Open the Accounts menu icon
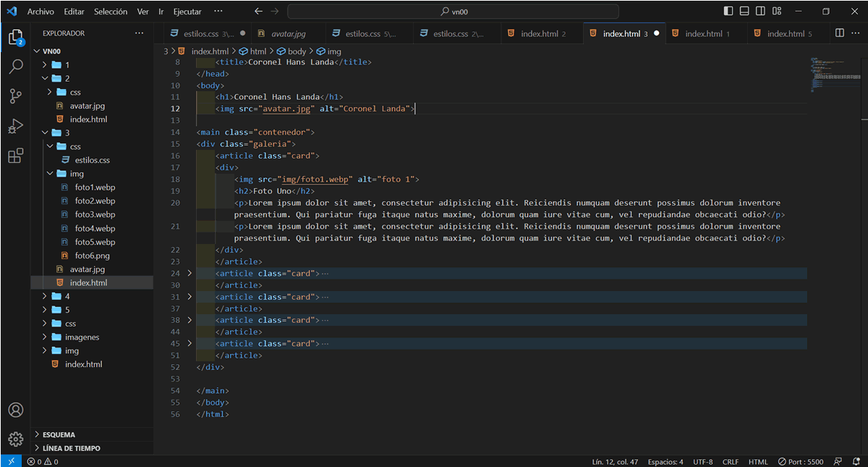868x467 pixels. pos(16,410)
